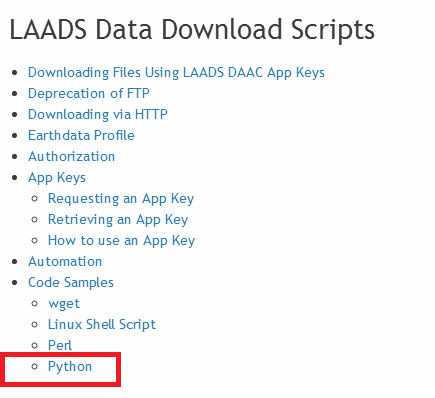Screen dimensions: 435x398
Task: Open the Earthdata Profile link
Action: point(81,135)
